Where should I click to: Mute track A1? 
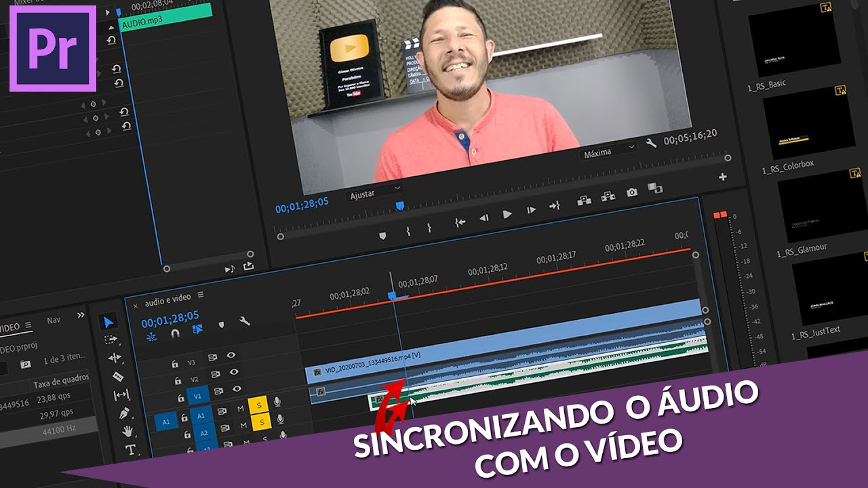(240, 409)
